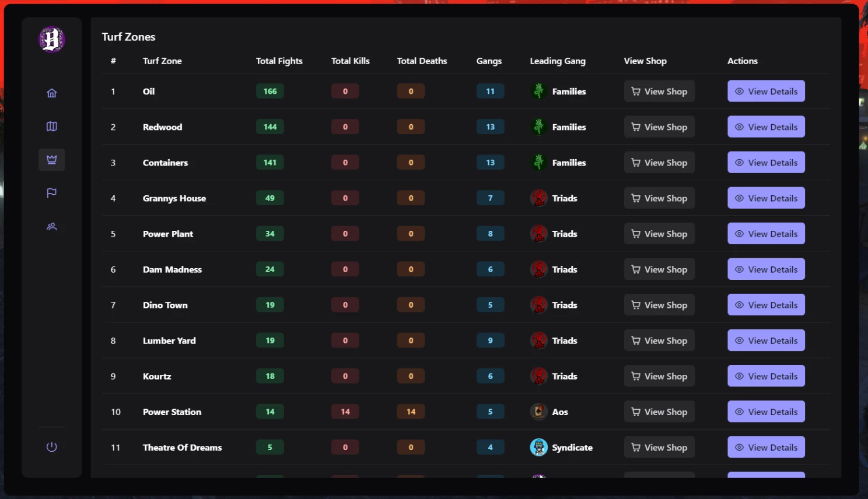Screen dimensions: 868x499
Task: Click the 166 fights badge for Oil
Action: click(x=270, y=91)
